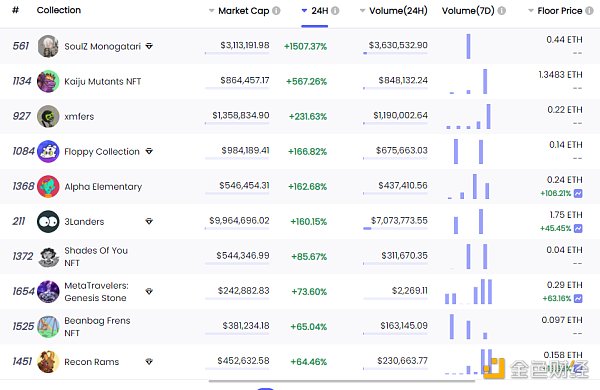Click the Collection column header

59,10
